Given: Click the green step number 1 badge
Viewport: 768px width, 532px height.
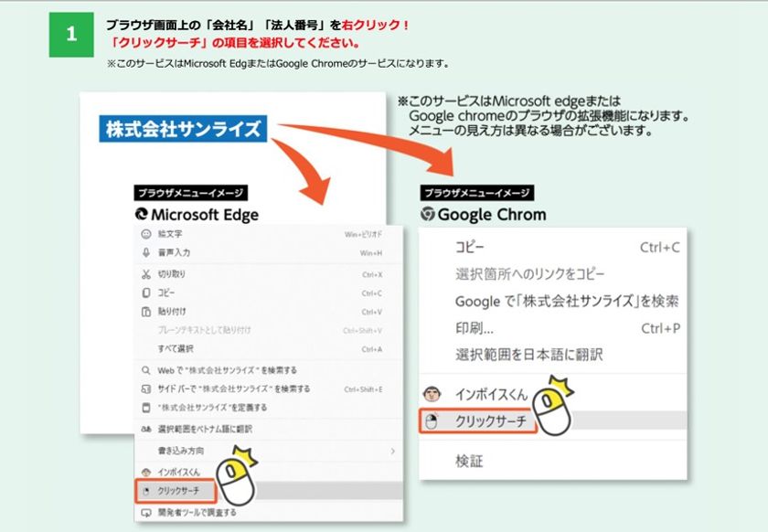Looking at the screenshot, I should click(x=71, y=35).
